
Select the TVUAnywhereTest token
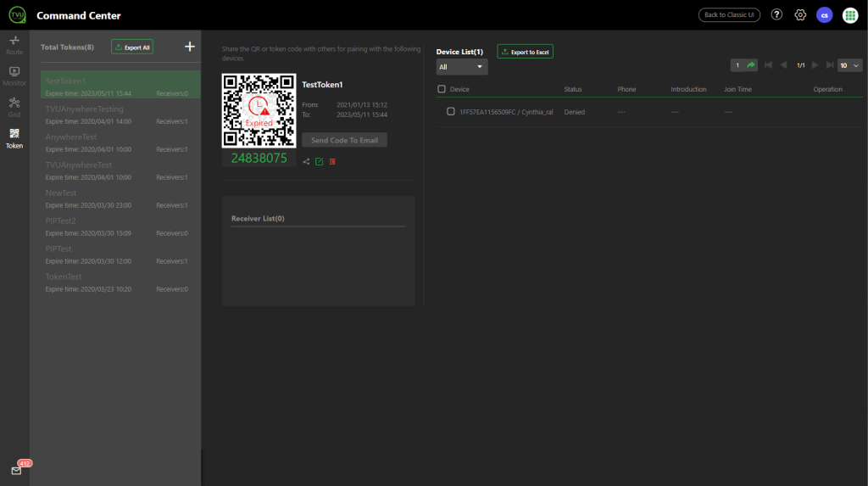click(x=120, y=170)
